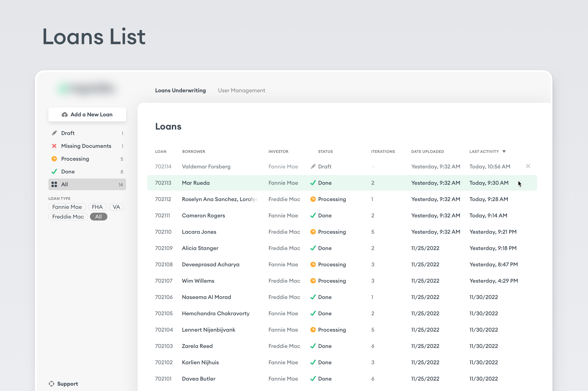Enable the Freddie Mac loan type filter
Screen dimensions: 588x391
(x=68, y=217)
